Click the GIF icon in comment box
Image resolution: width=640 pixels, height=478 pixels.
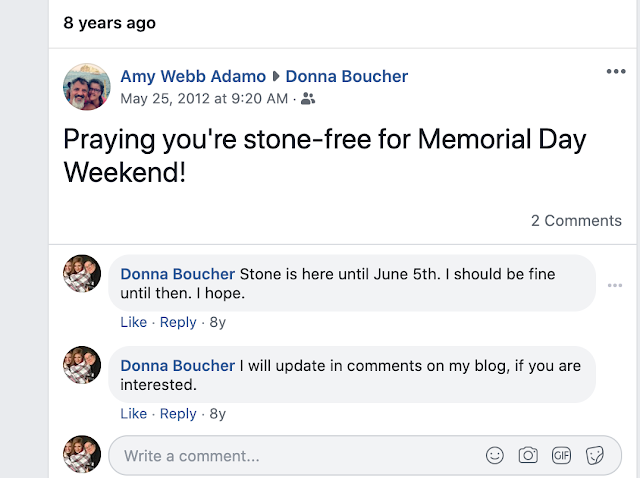(x=561, y=455)
